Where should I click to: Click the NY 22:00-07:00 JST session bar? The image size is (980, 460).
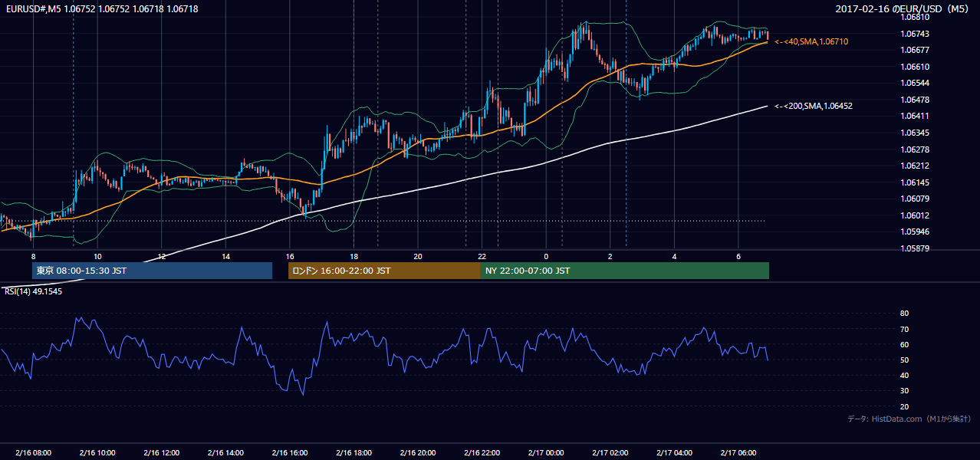pos(625,271)
